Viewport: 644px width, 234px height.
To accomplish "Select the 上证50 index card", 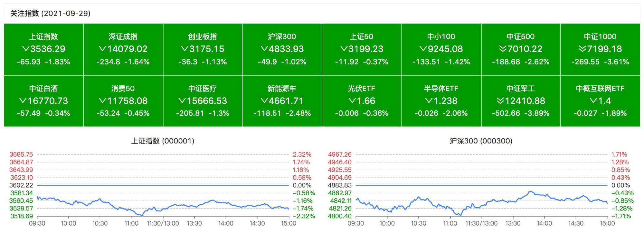I will point(362,49).
